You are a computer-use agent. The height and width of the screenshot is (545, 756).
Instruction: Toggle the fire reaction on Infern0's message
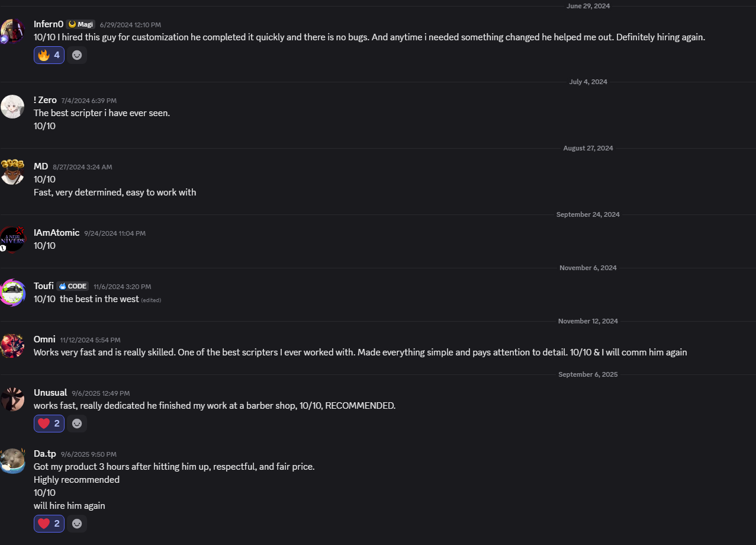point(49,55)
